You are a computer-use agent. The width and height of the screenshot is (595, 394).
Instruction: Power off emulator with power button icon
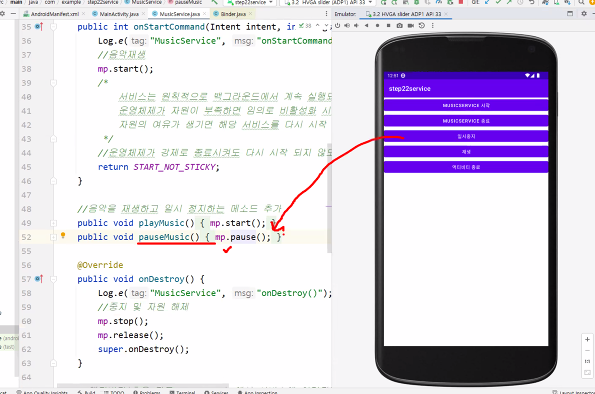coord(337,25)
